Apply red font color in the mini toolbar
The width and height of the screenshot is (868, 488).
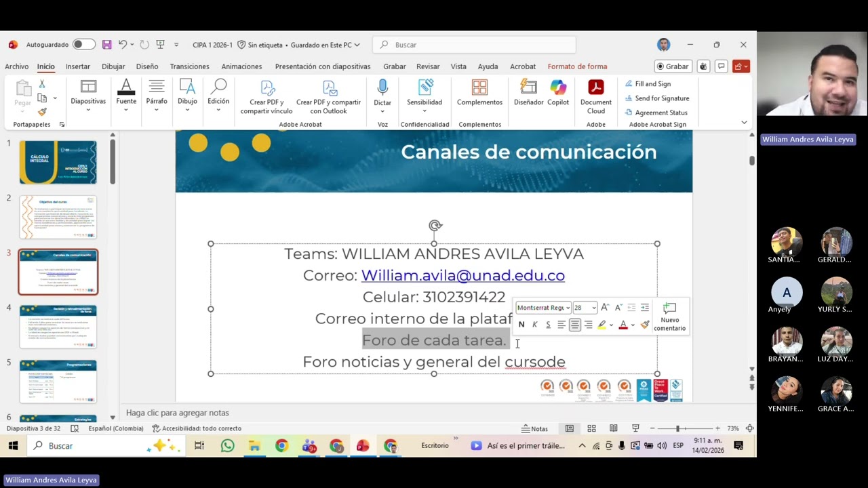point(623,325)
